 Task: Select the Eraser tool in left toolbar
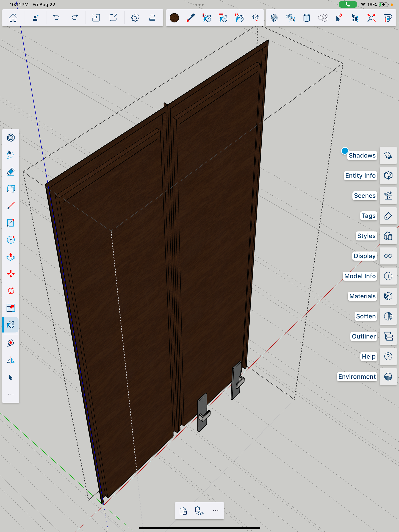[x=11, y=172]
